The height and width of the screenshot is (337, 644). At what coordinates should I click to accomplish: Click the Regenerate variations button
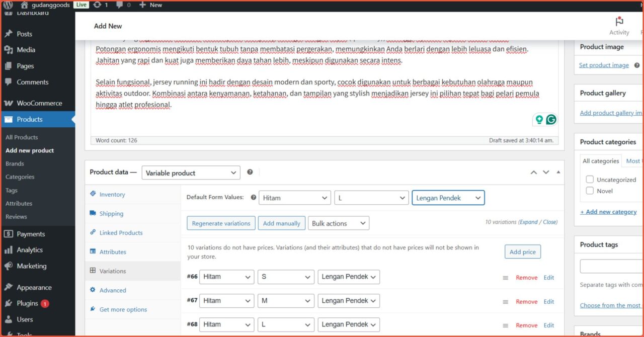pyautogui.click(x=221, y=223)
